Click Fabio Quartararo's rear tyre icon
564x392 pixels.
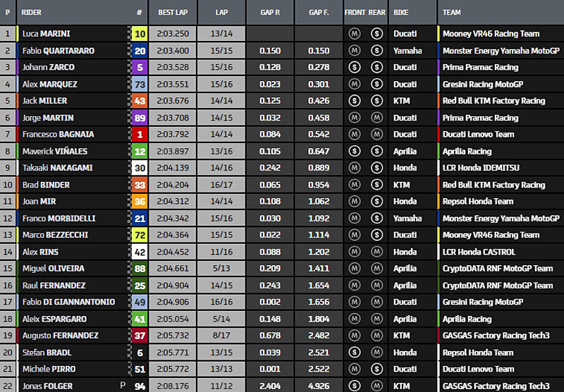[x=376, y=51]
